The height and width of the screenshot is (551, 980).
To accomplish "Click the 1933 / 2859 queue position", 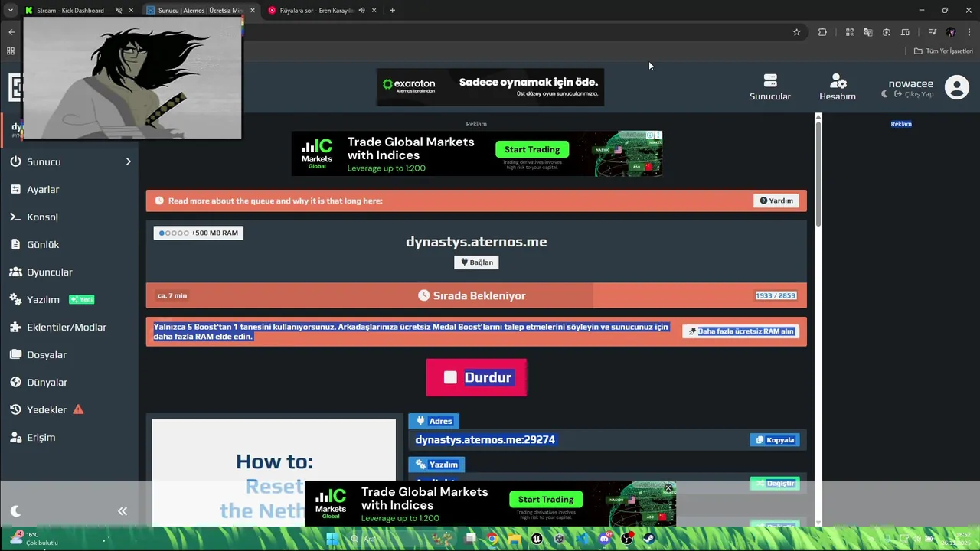I will tap(776, 295).
